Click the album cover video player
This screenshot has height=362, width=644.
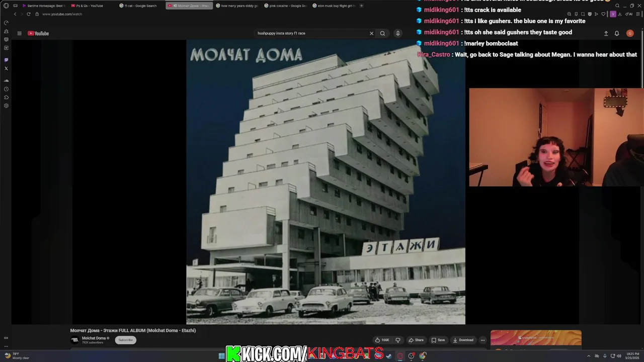pyautogui.click(x=326, y=182)
